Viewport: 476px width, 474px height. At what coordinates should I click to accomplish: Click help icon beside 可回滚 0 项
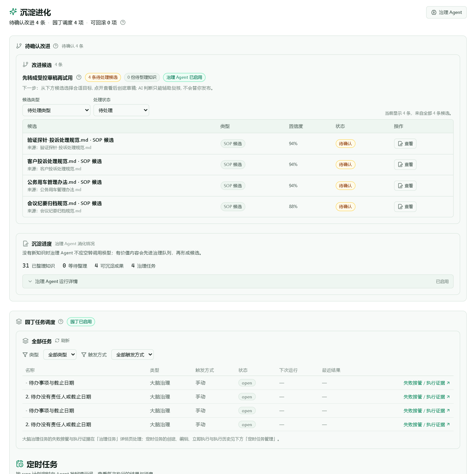(123, 23)
